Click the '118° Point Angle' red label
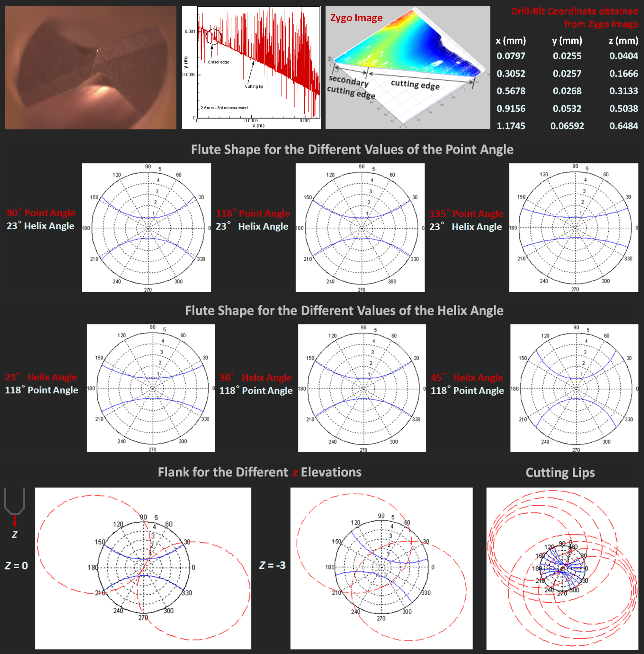Screen dimensions: 644x654 coord(253,213)
